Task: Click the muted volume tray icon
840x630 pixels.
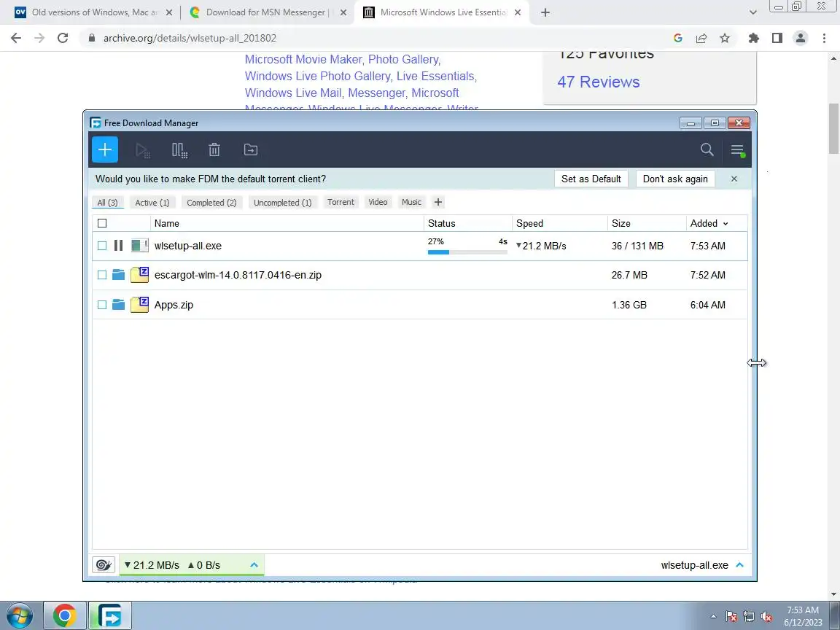Action: (766, 617)
